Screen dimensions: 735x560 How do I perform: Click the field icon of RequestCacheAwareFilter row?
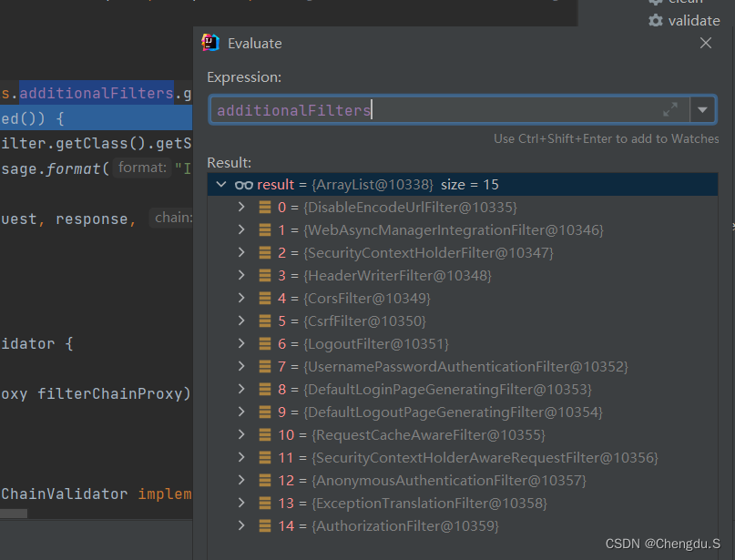[265, 435]
